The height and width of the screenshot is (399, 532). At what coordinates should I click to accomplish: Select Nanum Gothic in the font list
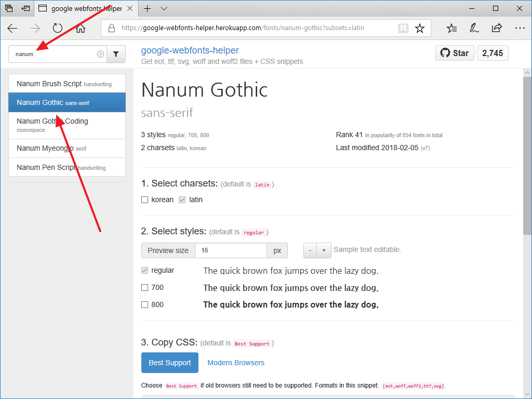pyautogui.click(x=67, y=102)
